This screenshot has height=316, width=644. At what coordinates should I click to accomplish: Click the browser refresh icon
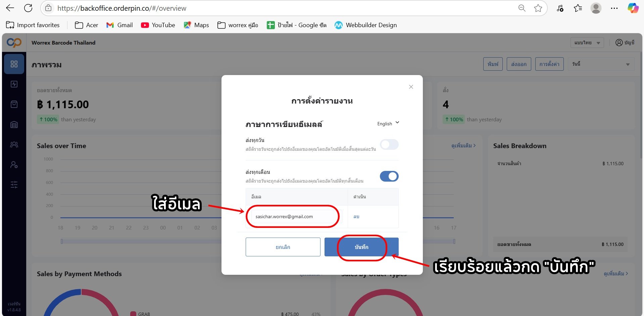(x=28, y=8)
